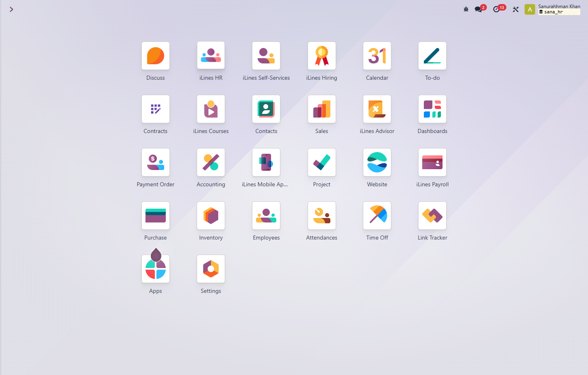Open the iLines Mobile App icon
The width and height of the screenshot is (588, 375).
point(266,162)
